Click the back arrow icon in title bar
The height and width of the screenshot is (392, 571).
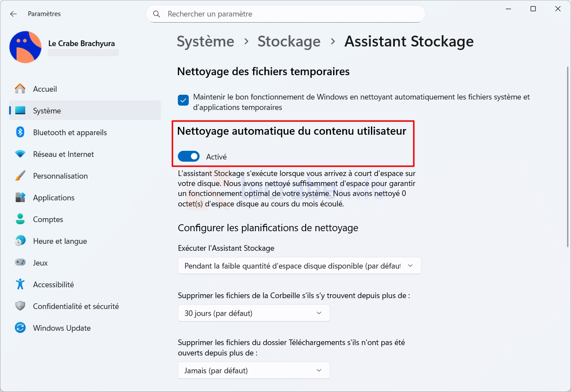13,14
